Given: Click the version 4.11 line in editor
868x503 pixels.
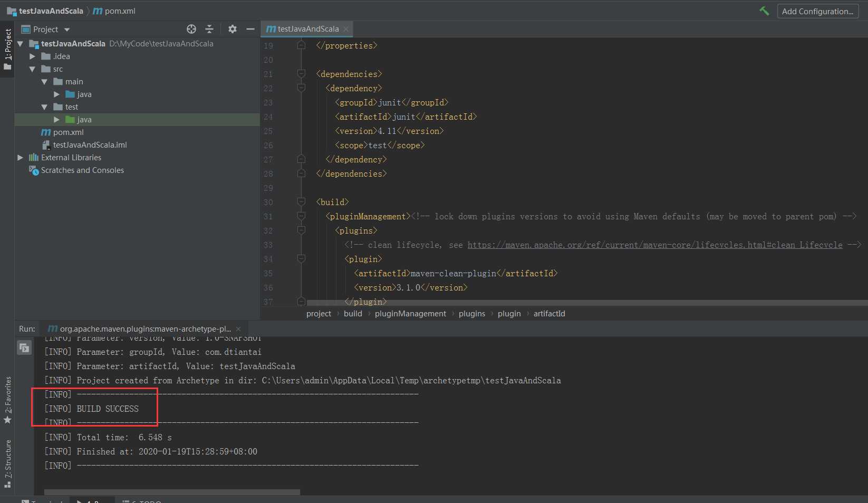Looking at the screenshot, I should click(x=389, y=131).
